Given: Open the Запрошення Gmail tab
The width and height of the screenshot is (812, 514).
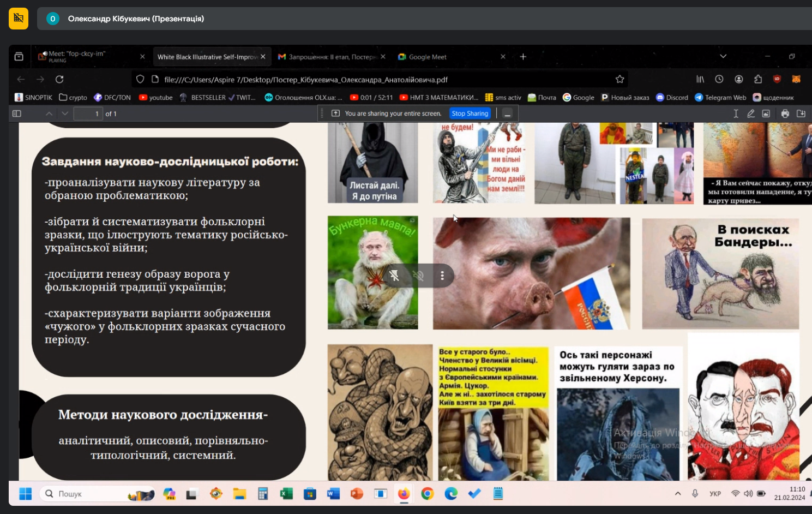Looking at the screenshot, I should pos(332,57).
